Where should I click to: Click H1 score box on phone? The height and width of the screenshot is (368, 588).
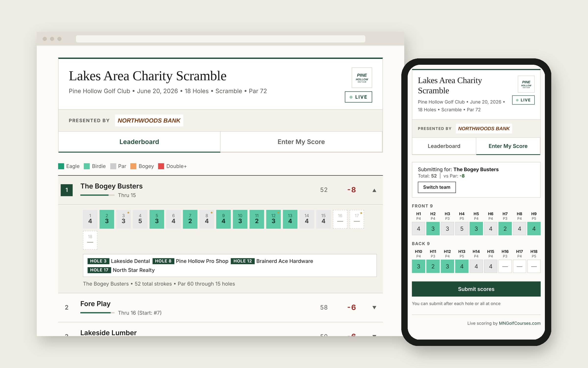point(418,229)
